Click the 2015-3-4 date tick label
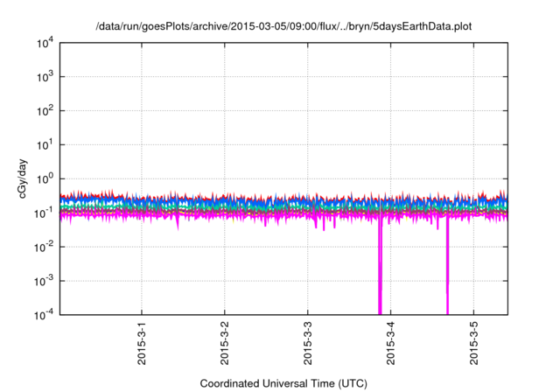Screen dimensions: 560x392 pos(391,343)
